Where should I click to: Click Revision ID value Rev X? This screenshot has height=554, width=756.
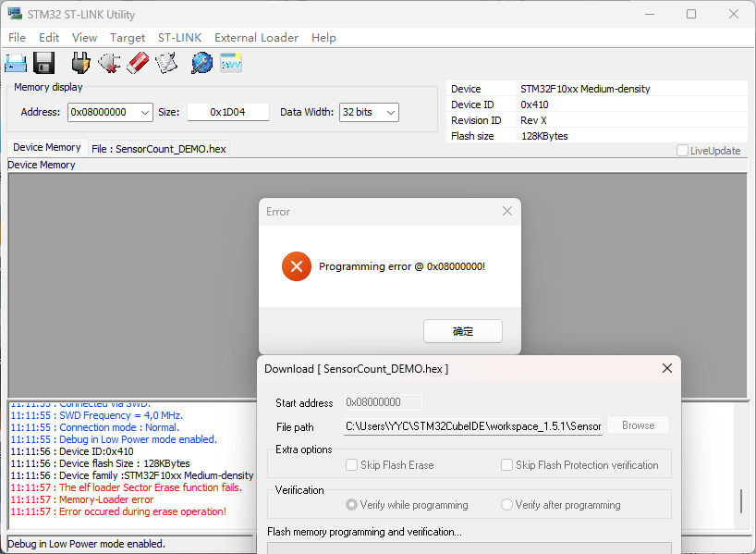tap(533, 120)
